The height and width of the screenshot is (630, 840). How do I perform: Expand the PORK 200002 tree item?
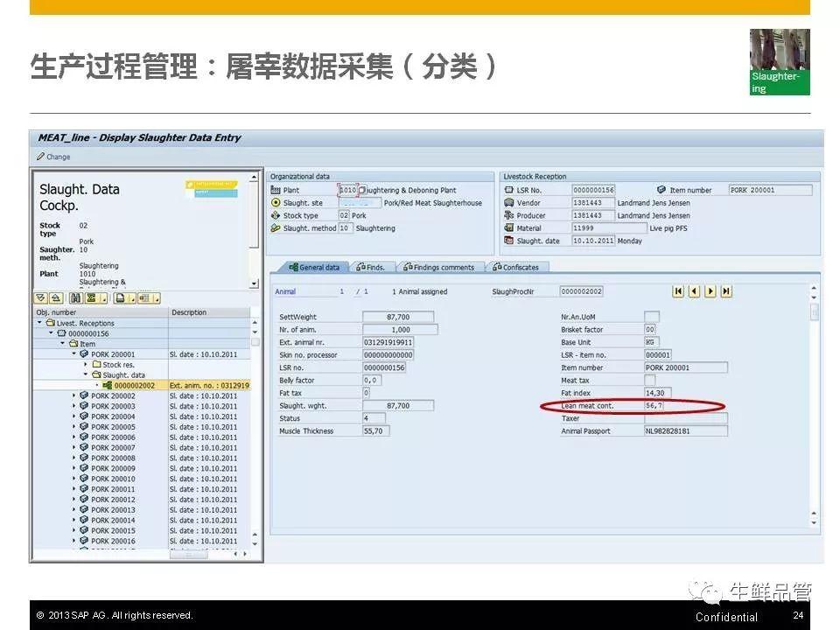point(74,395)
